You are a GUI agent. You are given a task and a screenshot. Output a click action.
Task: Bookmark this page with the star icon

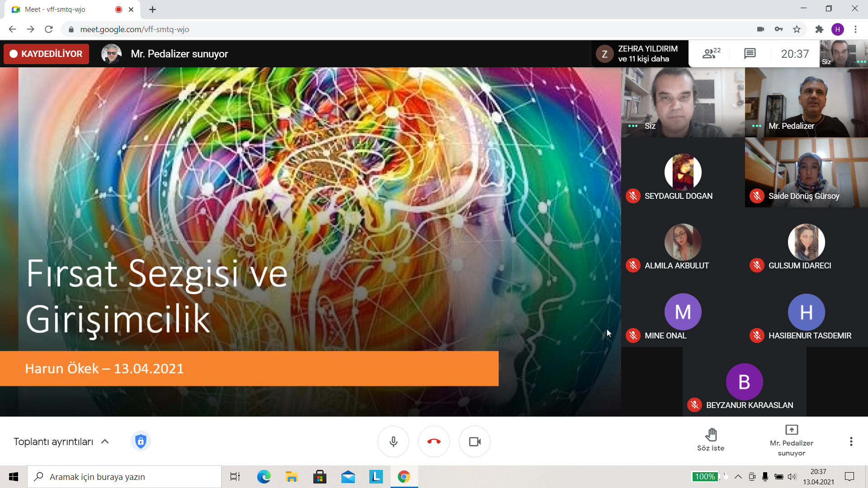(x=797, y=29)
